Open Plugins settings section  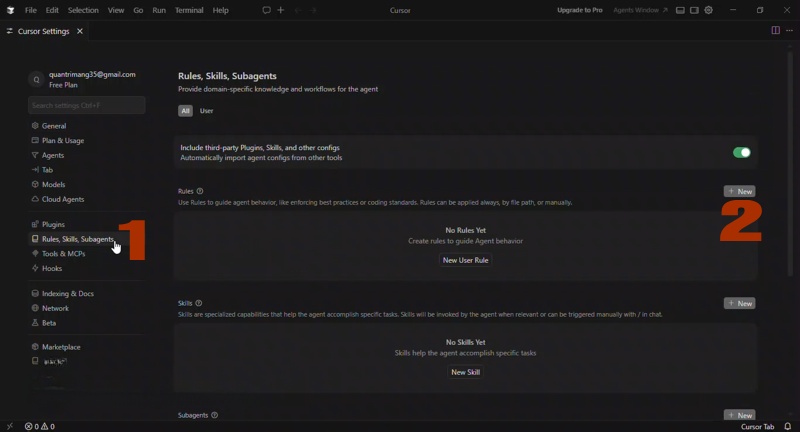click(x=53, y=224)
